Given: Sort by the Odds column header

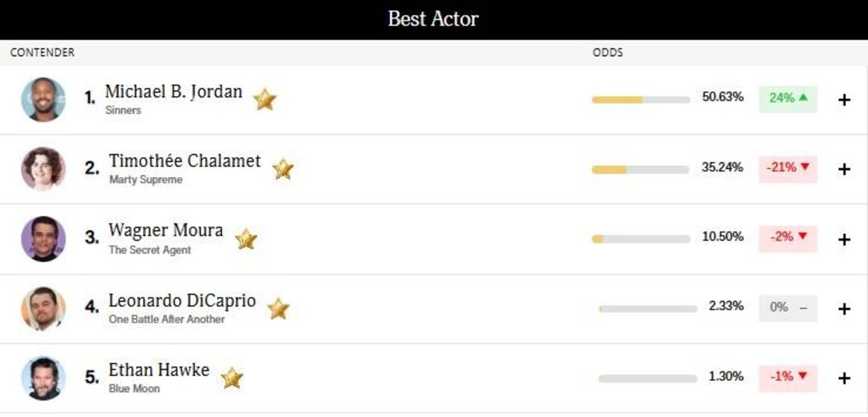Looking at the screenshot, I should coord(608,53).
